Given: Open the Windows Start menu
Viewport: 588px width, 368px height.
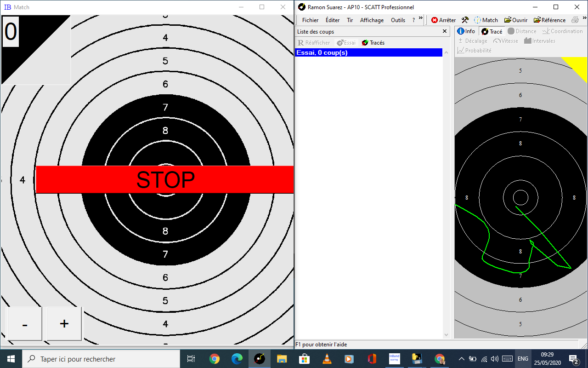Looking at the screenshot, I should click(x=11, y=359).
